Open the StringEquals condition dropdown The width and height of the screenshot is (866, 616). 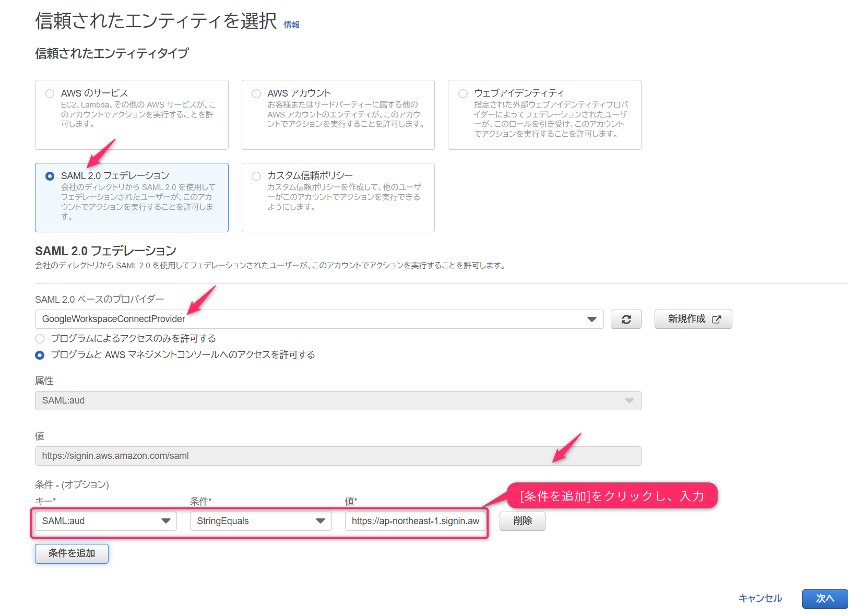(x=261, y=521)
